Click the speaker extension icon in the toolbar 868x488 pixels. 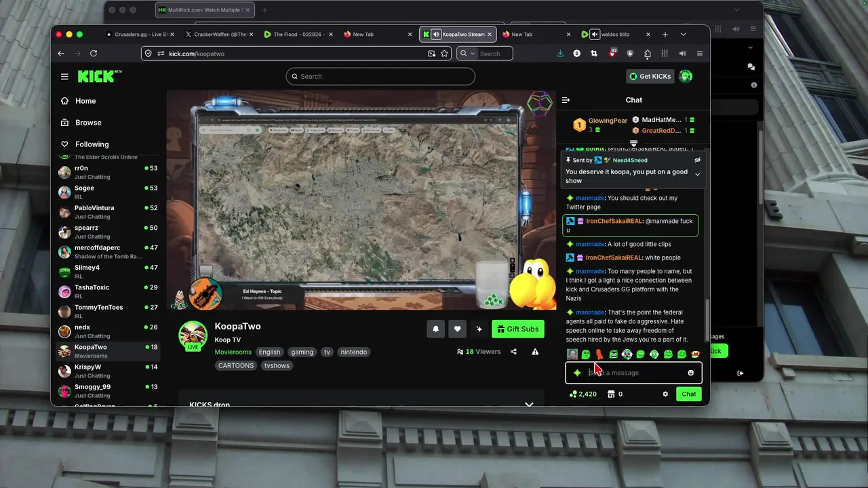pos(683,54)
